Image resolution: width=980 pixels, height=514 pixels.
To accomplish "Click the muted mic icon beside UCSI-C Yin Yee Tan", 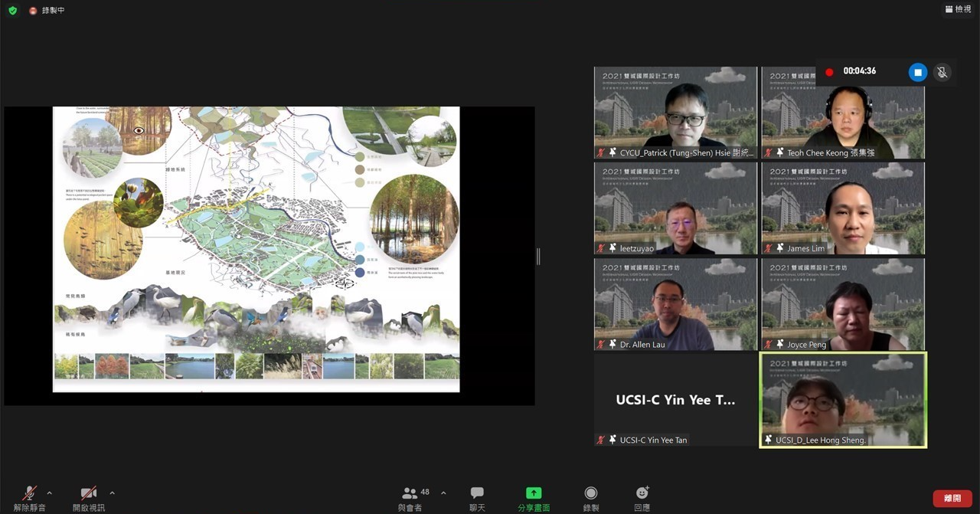I will pos(601,440).
